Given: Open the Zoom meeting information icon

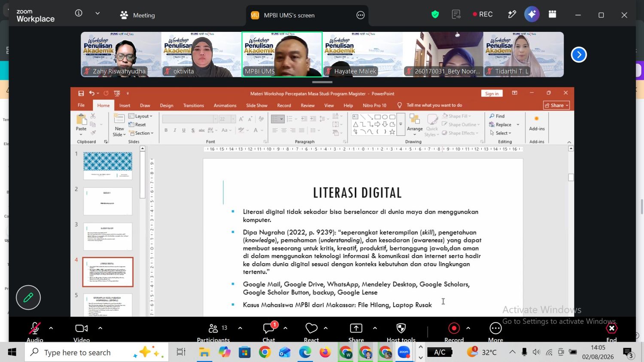Looking at the screenshot, I should [x=79, y=13].
